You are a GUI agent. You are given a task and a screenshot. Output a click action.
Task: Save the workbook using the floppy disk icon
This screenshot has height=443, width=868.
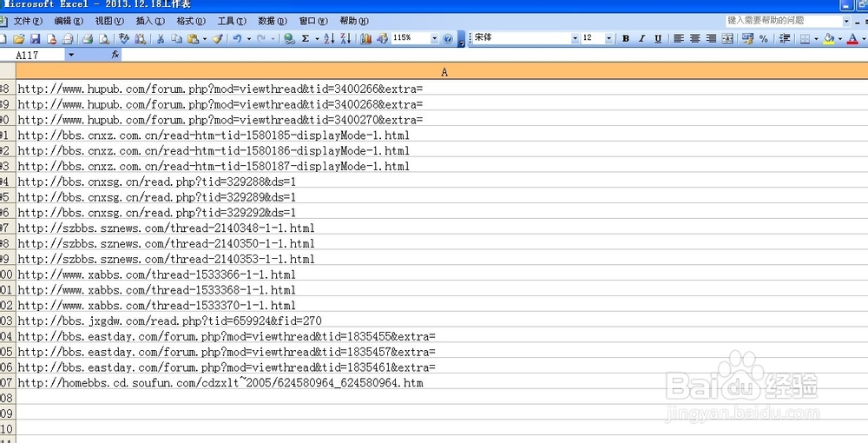pyautogui.click(x=36, y=39)
